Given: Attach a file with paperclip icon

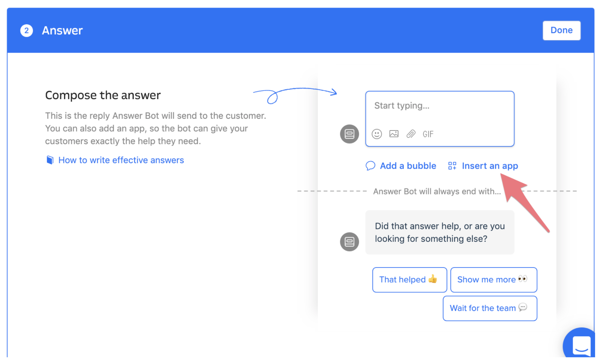Looking at the screenshot, I should (411, 134).
